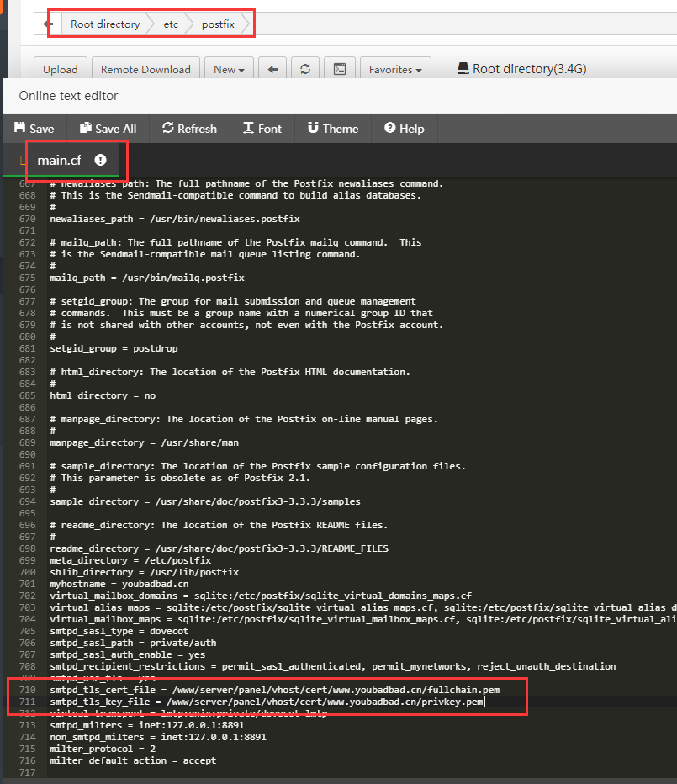The image size is (677, 784).
Task: Click smtpd_sasl_type = dovecot line
Action: click(x=119, y=631)
